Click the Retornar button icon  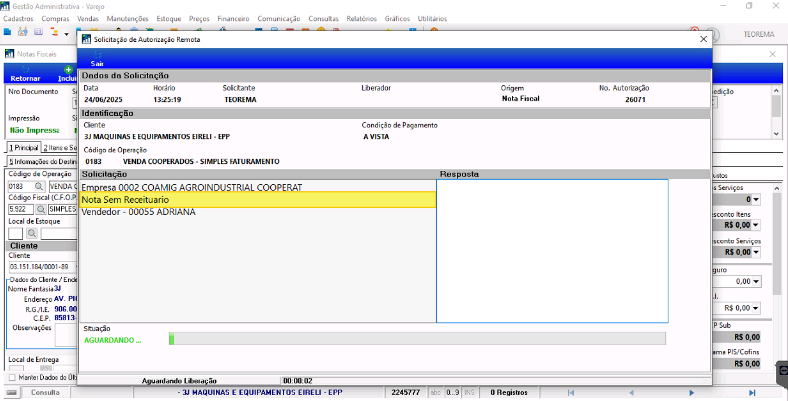(x=25, y=70)
